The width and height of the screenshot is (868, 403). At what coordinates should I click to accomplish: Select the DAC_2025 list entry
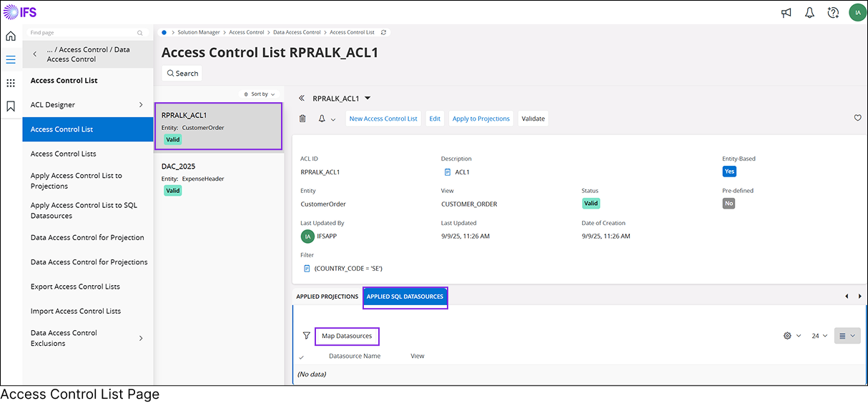218,178
